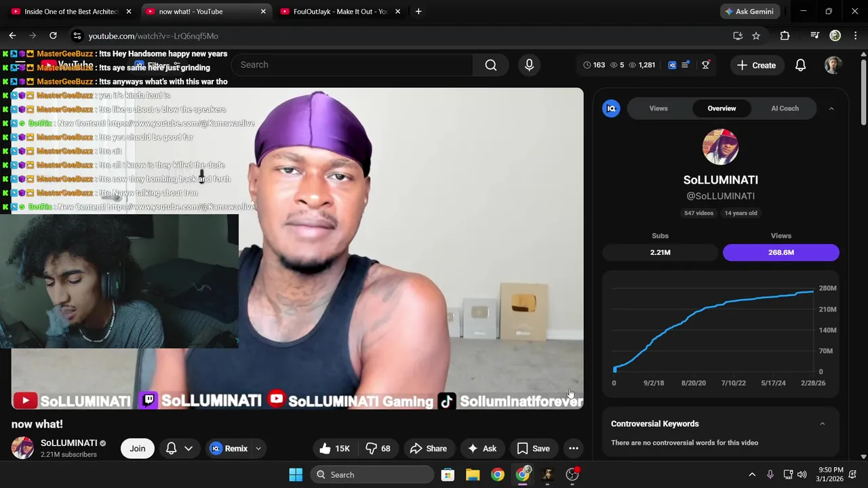Image resolution: width=868 pixels, height=488 pixels.
Task: Open YouTube notifications bell in header
Action: (x=800, y=65)
